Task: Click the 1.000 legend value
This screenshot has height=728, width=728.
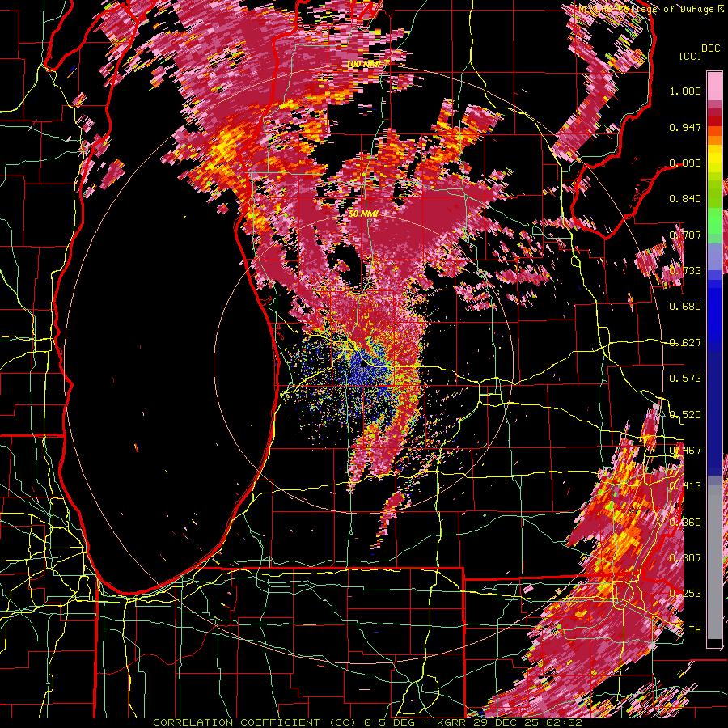Action: 685,91
